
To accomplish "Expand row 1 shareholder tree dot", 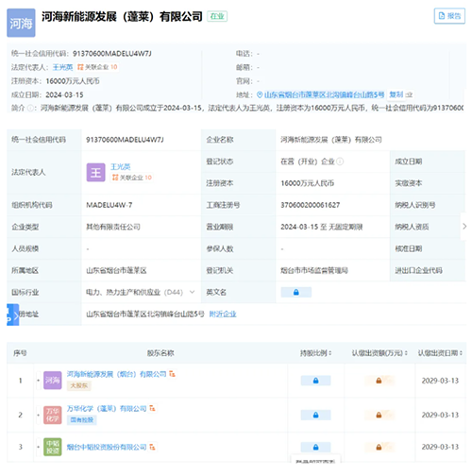I will pos(38,381).
